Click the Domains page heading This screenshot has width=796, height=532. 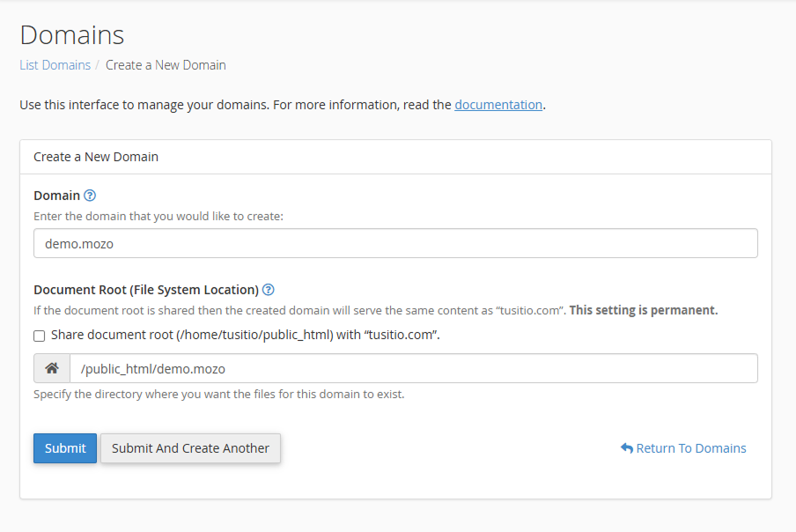(x=72, y=34)
